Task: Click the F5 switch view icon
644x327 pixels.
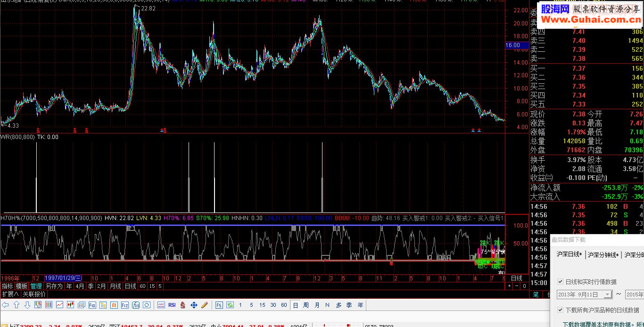Action: pos(219,305)
